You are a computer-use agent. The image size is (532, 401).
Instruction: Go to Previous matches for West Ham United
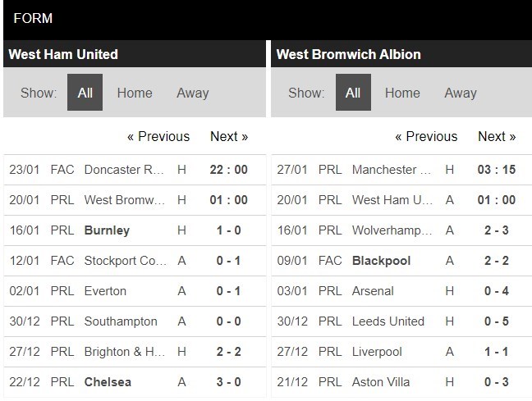point(158,136)
